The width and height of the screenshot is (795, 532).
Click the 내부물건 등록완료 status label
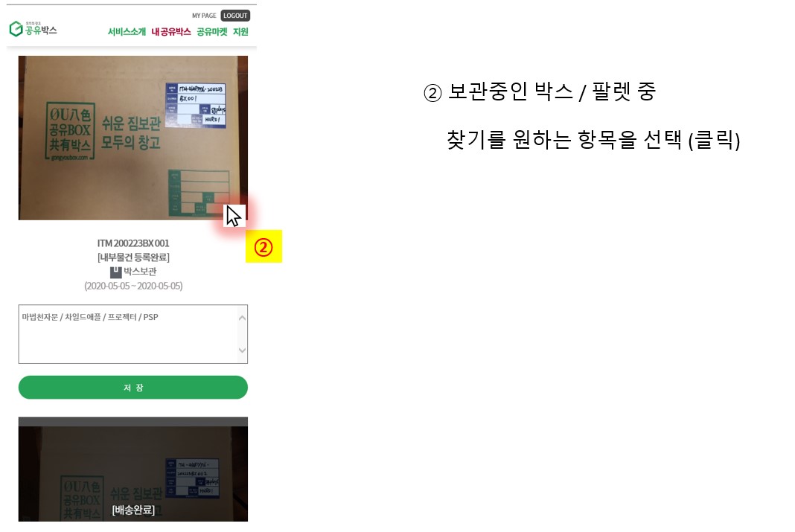pyautogui.click(x=133, y=257)
